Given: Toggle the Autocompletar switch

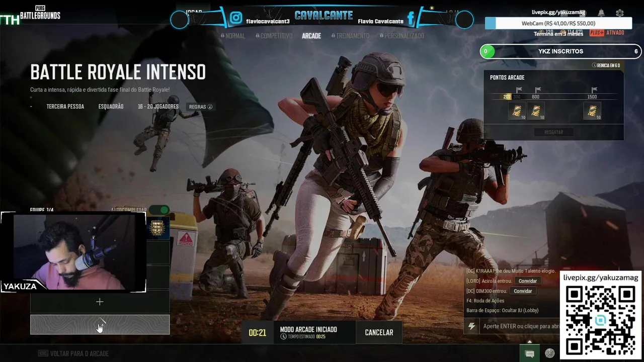Looking at the screenshot, I should (158, 210).
